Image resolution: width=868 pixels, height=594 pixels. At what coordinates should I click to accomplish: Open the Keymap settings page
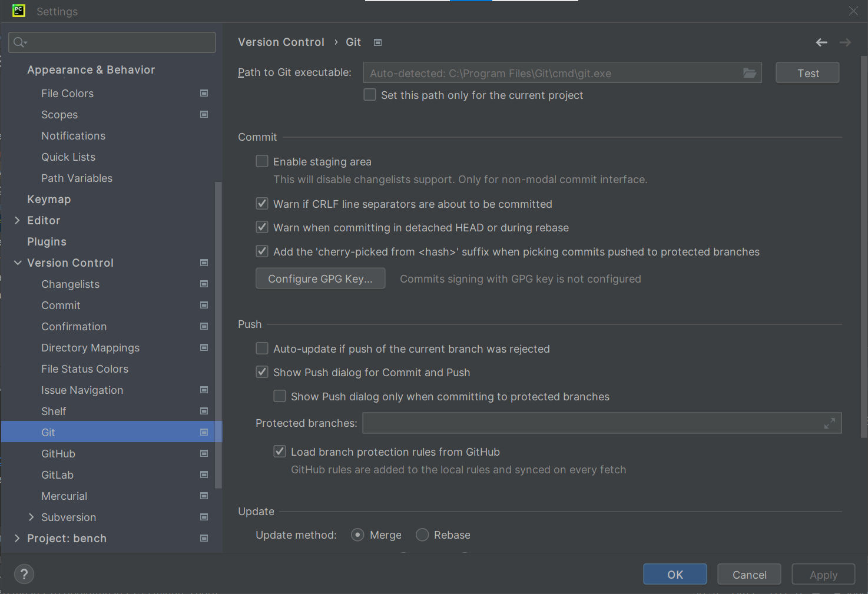[x=49, y=199]
